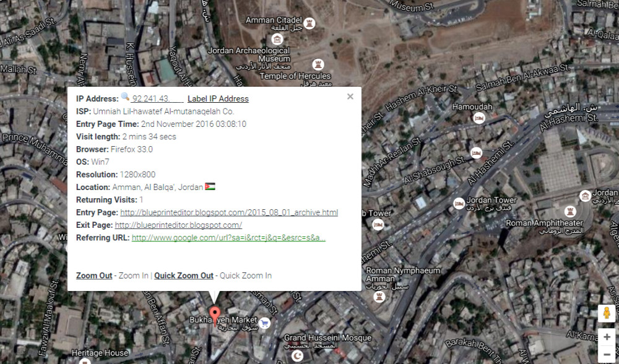The height and width of the screenshot is (364, 619).
Task: Select the Roman Amphitheater landmark icon
Action: [x=570, y=212]
